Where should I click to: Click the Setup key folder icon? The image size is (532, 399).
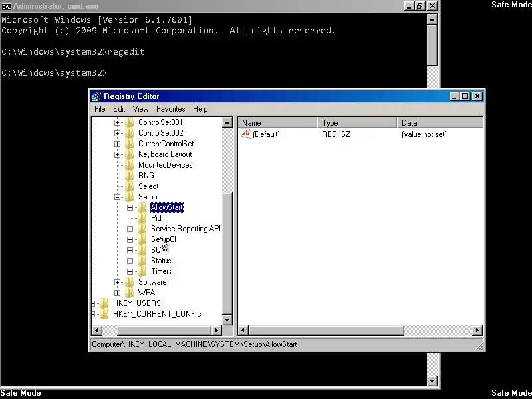click(129, 197)
